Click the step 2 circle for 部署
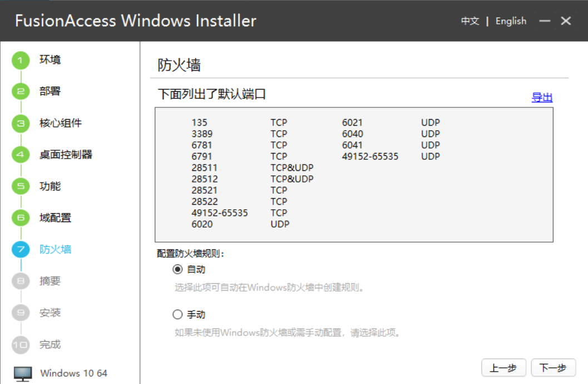Image resolution: width=588 pixels, height=384 pixels. 21,91
